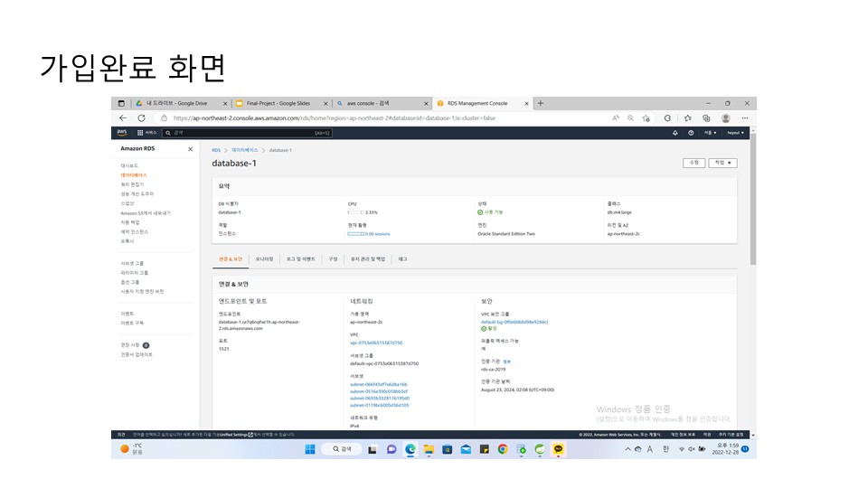The width and height of the screenshot is (868, 488).
Task: Select the 유지 관리 및 백업 tab
Action: [x=368, y=259]
